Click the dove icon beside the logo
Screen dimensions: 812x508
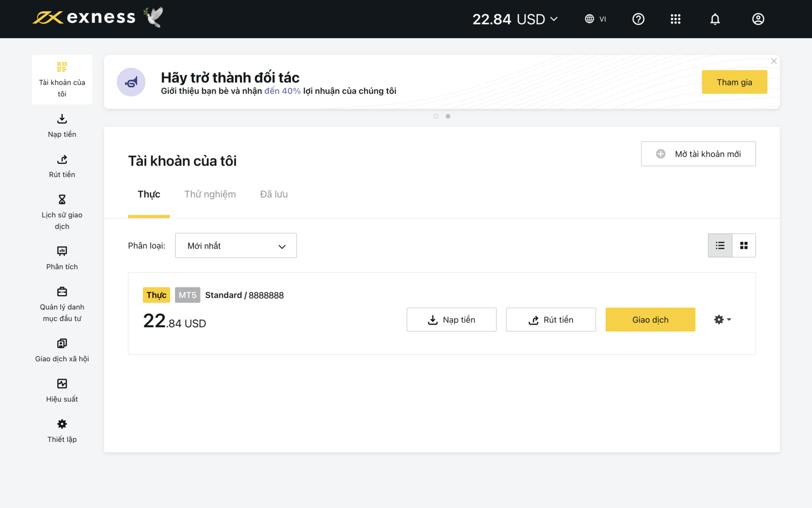(x=154, y=17)
